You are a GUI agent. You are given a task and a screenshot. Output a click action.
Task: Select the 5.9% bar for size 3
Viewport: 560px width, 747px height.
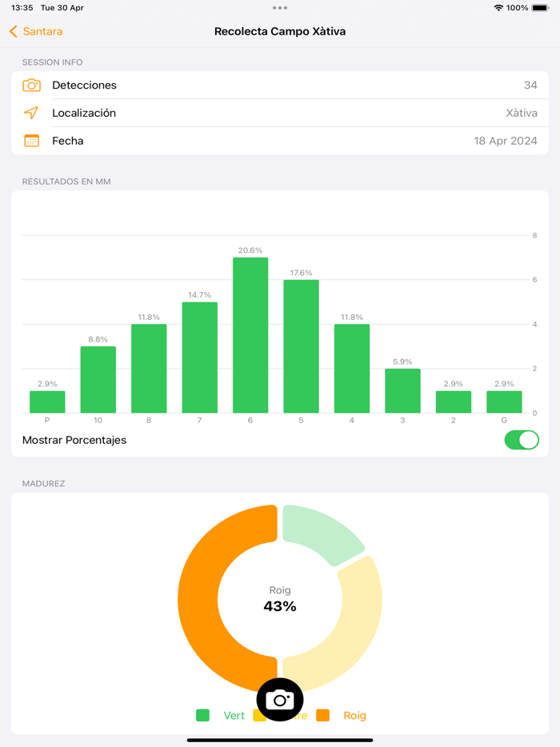coord(402,390)
